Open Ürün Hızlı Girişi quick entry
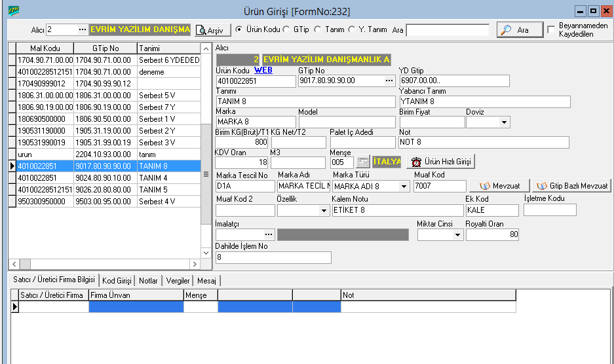614x364 pixels. click(x=440, y=161)
